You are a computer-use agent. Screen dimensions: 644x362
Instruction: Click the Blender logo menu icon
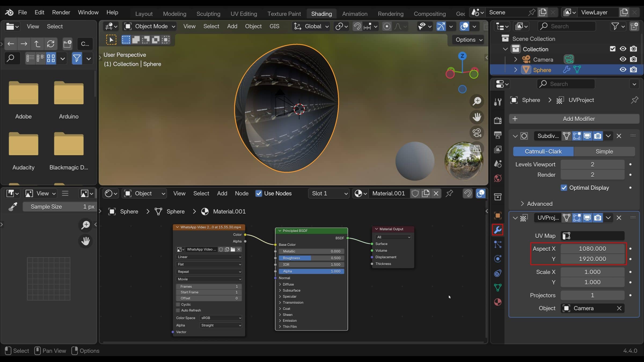point(9,12)
